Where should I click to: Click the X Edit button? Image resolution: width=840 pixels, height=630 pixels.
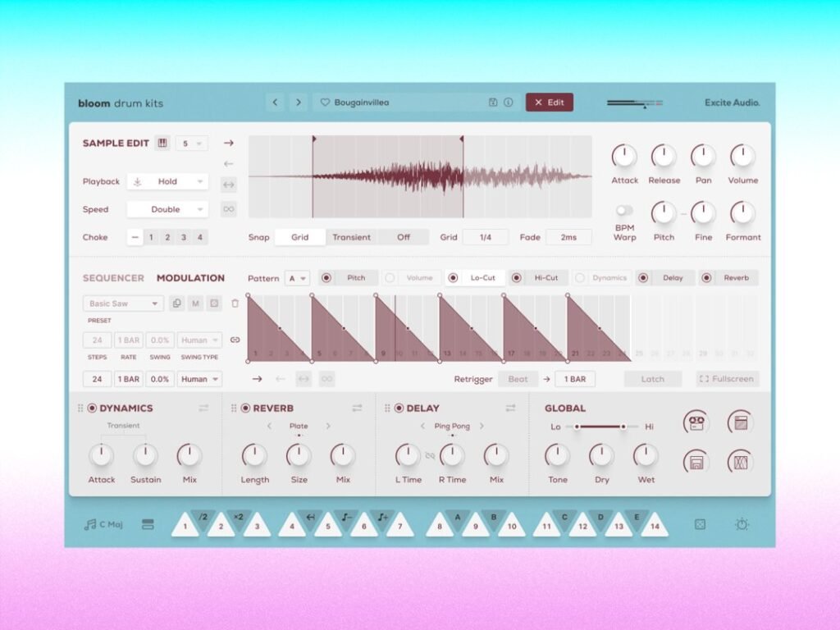549,102
